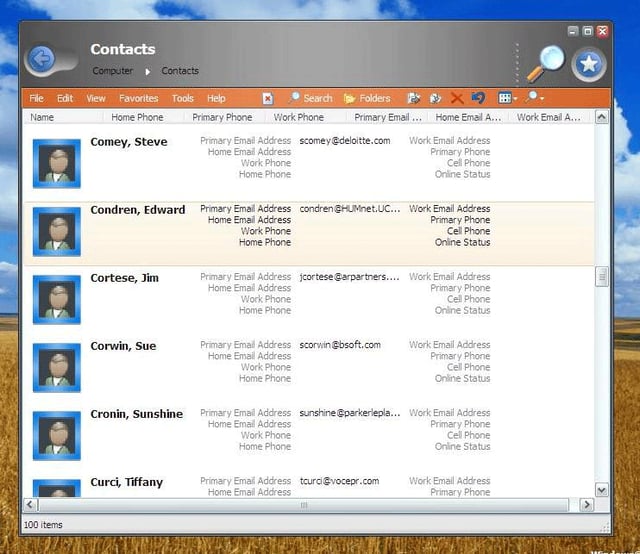The image size is (640, 554).
Task: Click the red X delete icon
Action: point(457,98)
